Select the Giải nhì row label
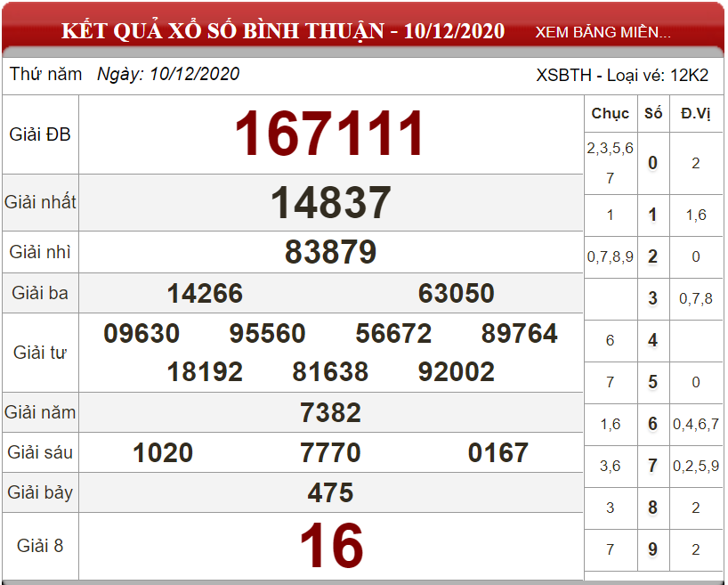Viewport: 728px width, 585px height. (40, 252)
